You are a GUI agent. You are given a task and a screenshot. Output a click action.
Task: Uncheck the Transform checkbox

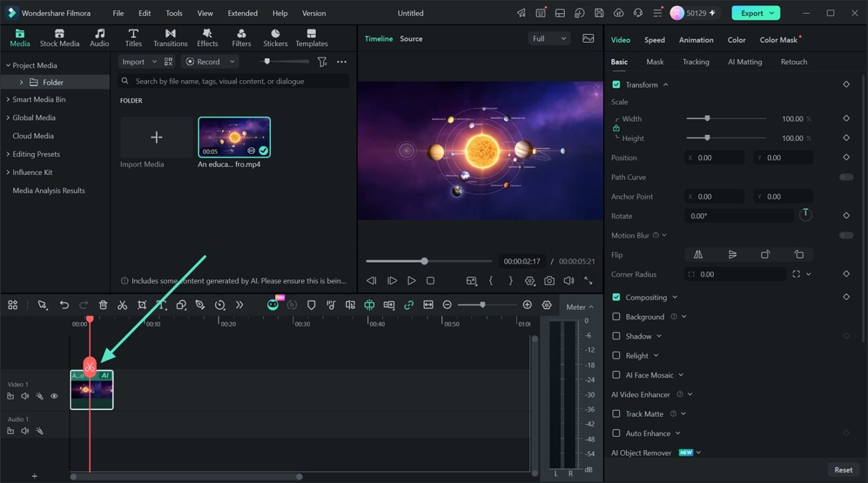coord(616,85)
